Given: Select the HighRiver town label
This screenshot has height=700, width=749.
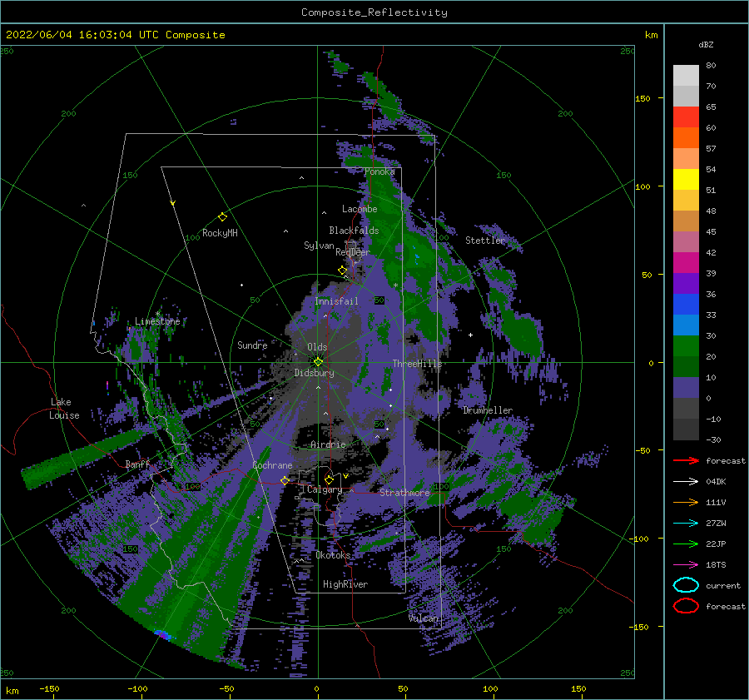Looking at the screenshot, I should pos(345,584).
